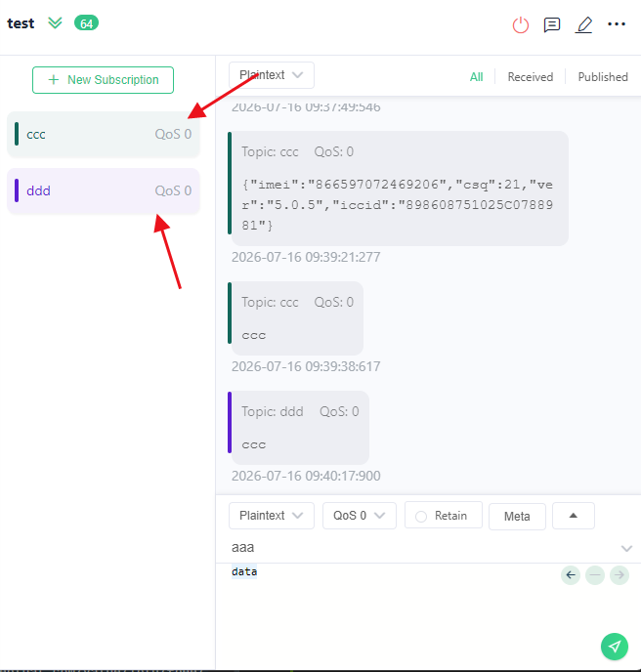This screenshot has width=641, height=672.
Task: Click the next payload right arrow
Action: point(620,575)
